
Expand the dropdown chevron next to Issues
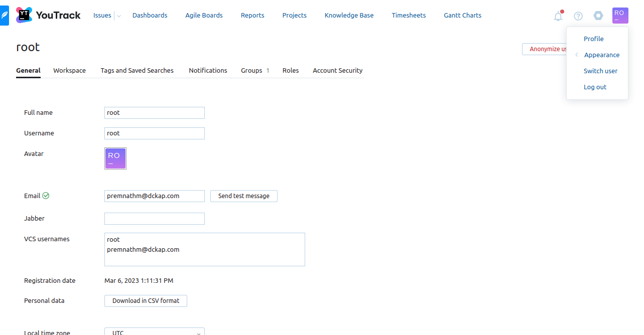118,16
